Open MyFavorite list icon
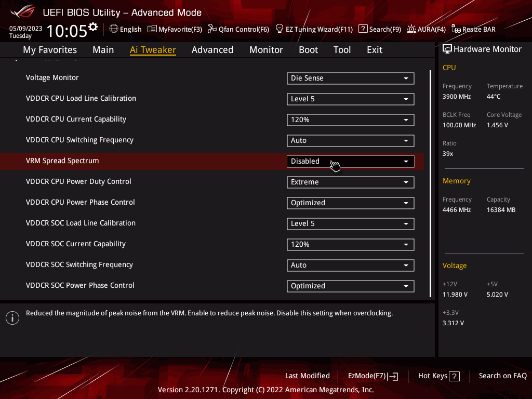The height and width of the screenshot is (399, 532). pos(152,29)
